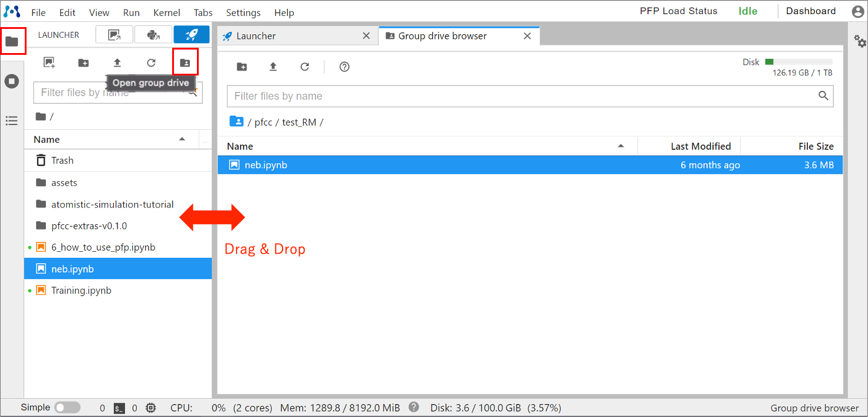Image resolution: width=868 pixels, height=417 pixels.
Task: Switch to the Launcher tab
Action: 256,36
